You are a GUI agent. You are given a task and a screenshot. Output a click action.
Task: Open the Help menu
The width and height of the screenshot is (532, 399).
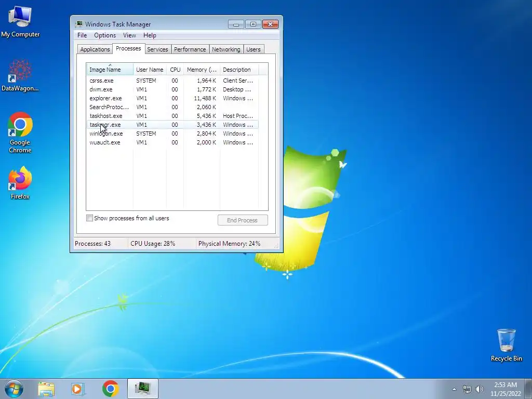(150, 35)
